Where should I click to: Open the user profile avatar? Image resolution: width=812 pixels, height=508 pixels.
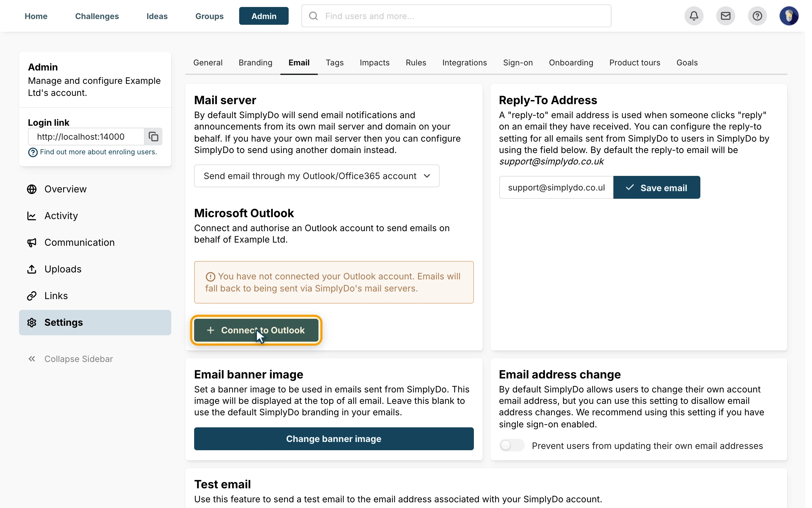tap(789, 16)
